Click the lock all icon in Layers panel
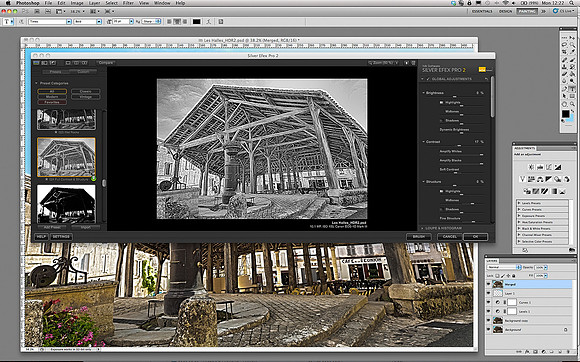This screenshot has width=580, height=362. (513, 276)
